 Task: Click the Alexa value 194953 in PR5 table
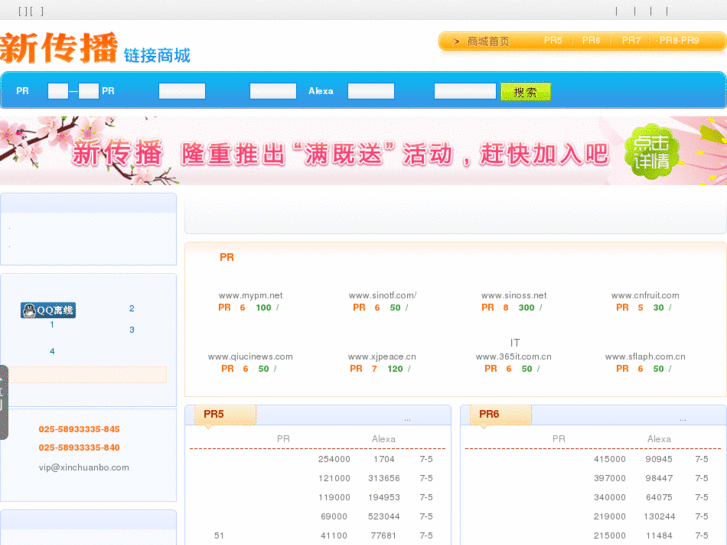[x=384, y=497]
